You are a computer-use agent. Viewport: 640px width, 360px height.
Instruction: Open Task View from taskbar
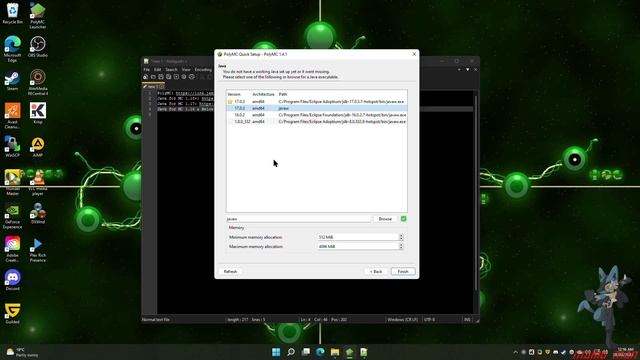(x=305, y=352)
